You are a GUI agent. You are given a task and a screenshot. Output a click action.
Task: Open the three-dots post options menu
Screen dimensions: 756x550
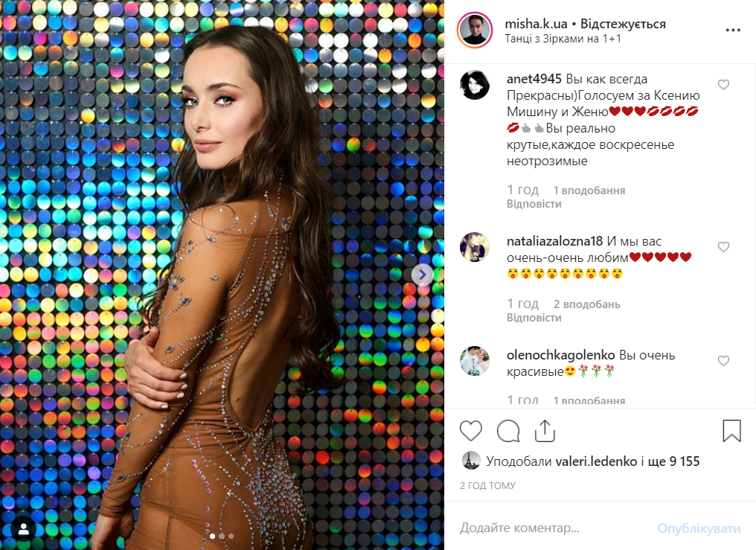pos(733,30)
